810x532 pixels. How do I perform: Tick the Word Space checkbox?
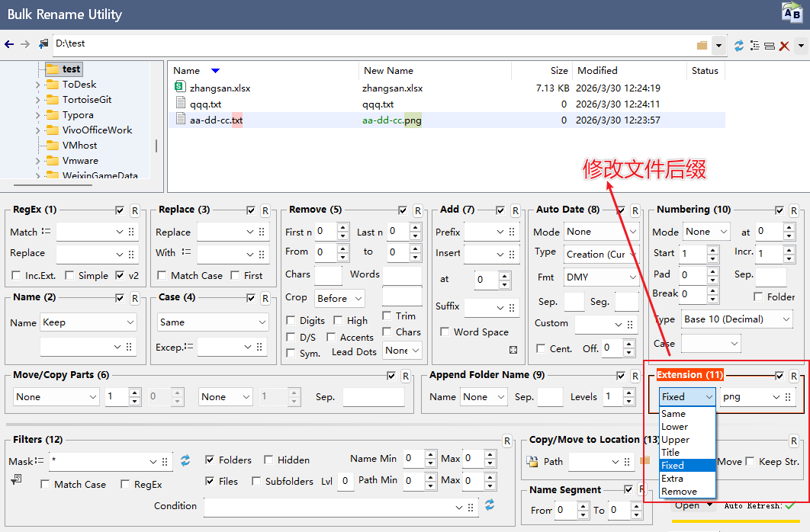[x=445, y=332]
